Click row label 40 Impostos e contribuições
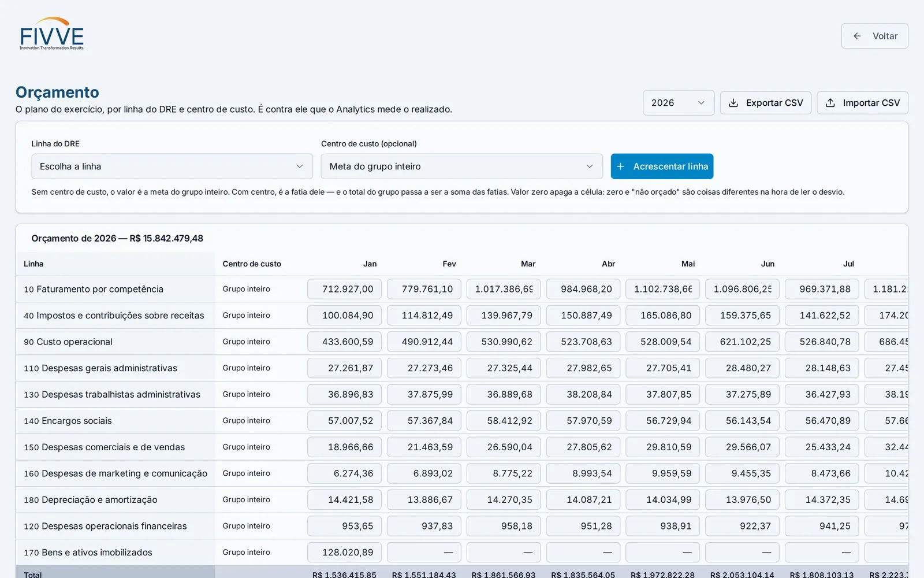This screenshot has height=578, width=924. (114, 316)
